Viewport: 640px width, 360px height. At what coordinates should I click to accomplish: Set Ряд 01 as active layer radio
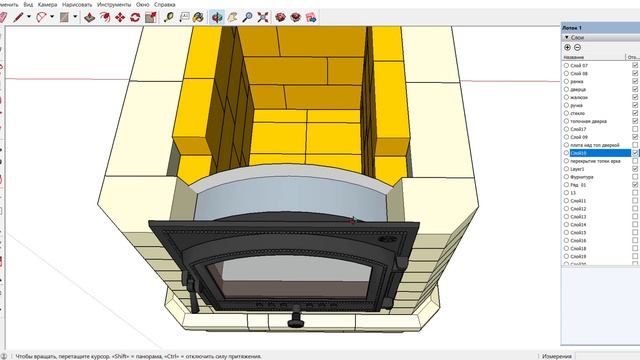pyautogui.click(x=566, y=185)
